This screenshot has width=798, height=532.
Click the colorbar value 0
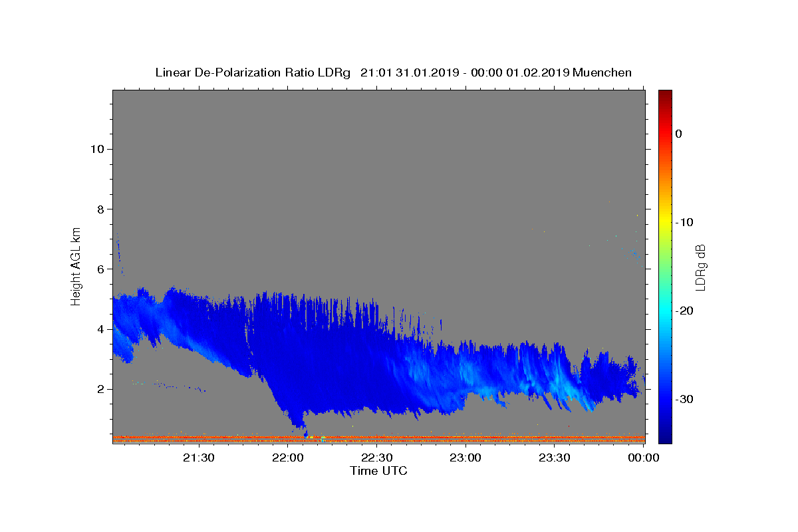(679, 134)
